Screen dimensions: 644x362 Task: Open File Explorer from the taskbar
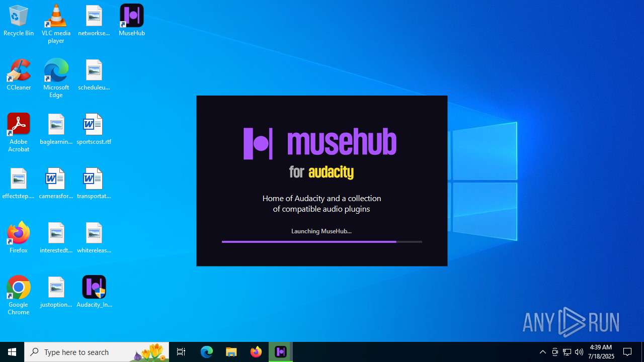click(x=231, y=352)
